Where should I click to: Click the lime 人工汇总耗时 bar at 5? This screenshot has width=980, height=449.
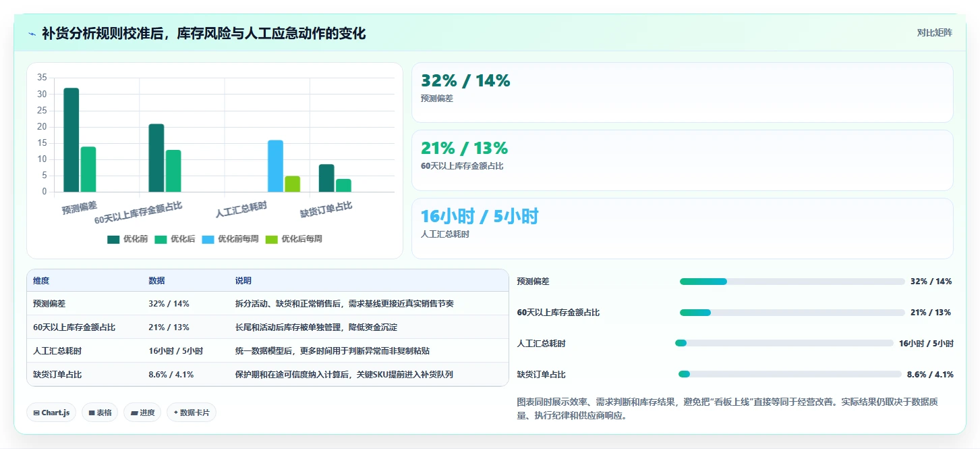293,184
